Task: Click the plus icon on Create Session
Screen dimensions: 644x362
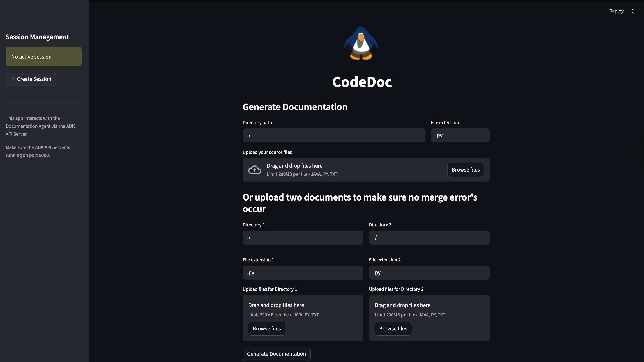Action: [13, 79]
